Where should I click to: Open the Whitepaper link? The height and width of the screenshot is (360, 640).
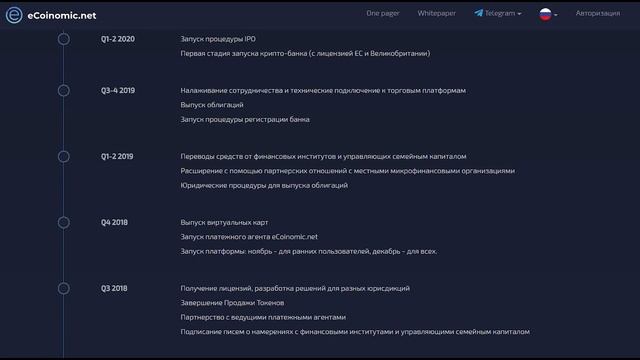436,13
